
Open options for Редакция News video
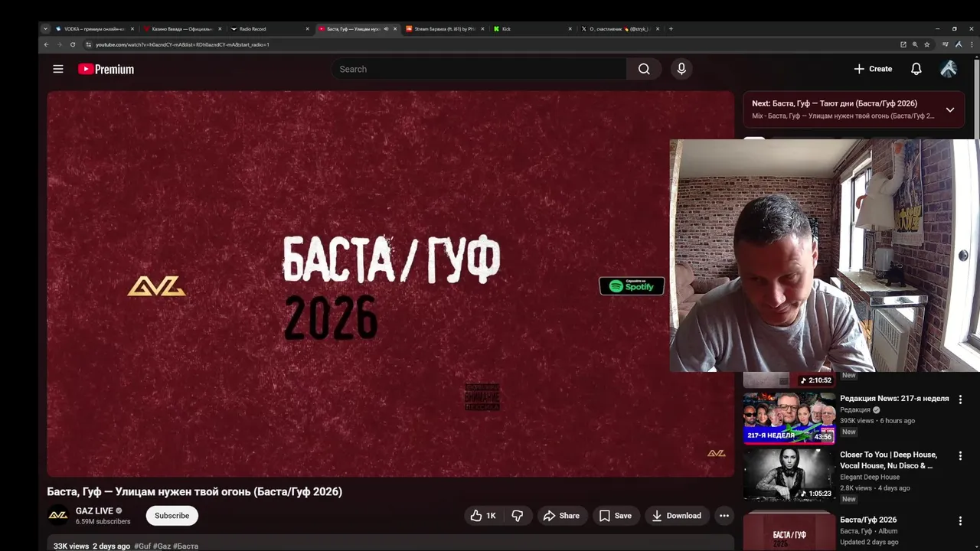click(x=960, y=399)
